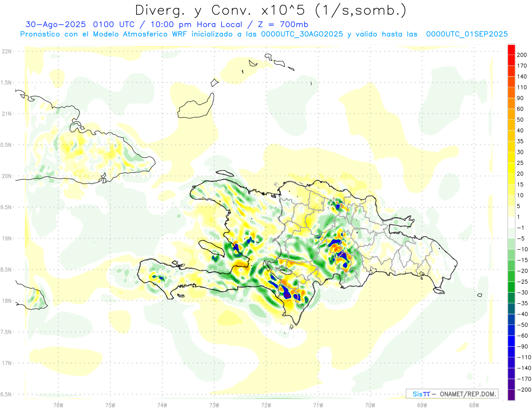Viewport: 532px width, 411px height.
Task: Click the "140" positive colorbar value
Action: (x=522, y=77)
